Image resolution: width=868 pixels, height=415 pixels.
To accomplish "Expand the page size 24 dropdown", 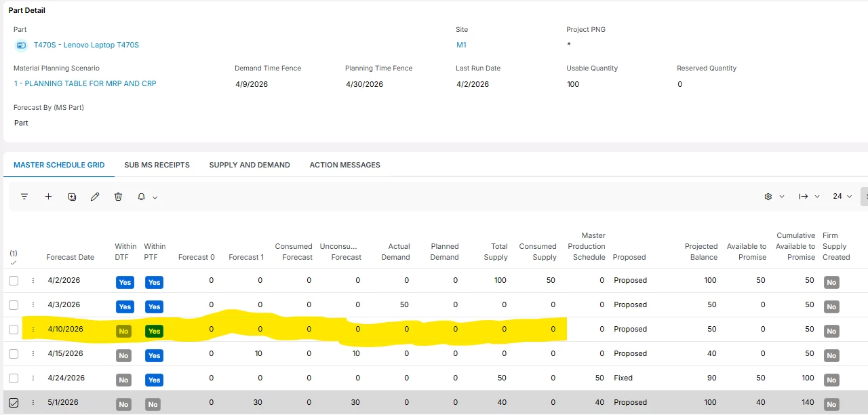I will click(842, 197).
